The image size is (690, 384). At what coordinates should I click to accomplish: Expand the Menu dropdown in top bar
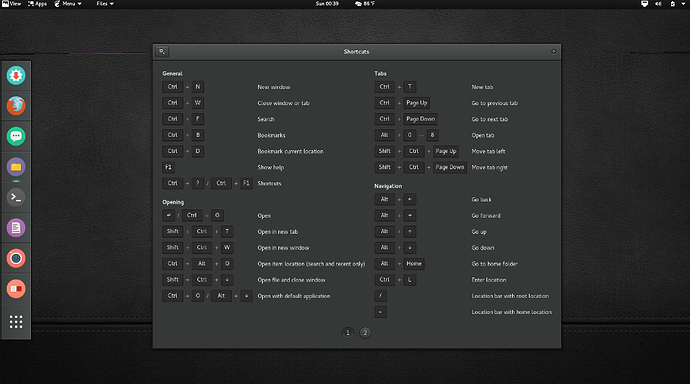[68, 4]
